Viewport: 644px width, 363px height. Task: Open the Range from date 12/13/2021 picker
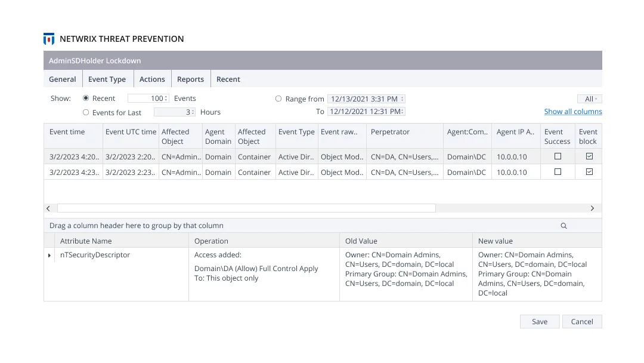(366, 99)
